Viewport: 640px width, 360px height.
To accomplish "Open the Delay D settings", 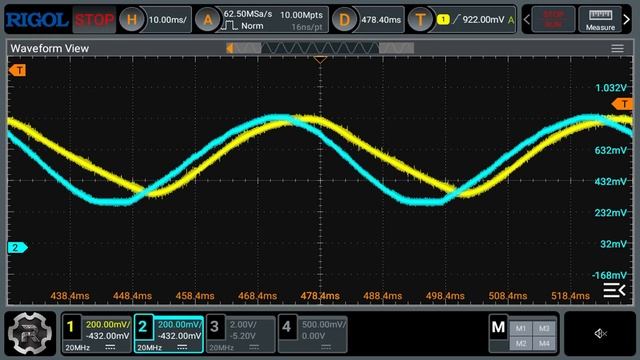I will 344,20.
